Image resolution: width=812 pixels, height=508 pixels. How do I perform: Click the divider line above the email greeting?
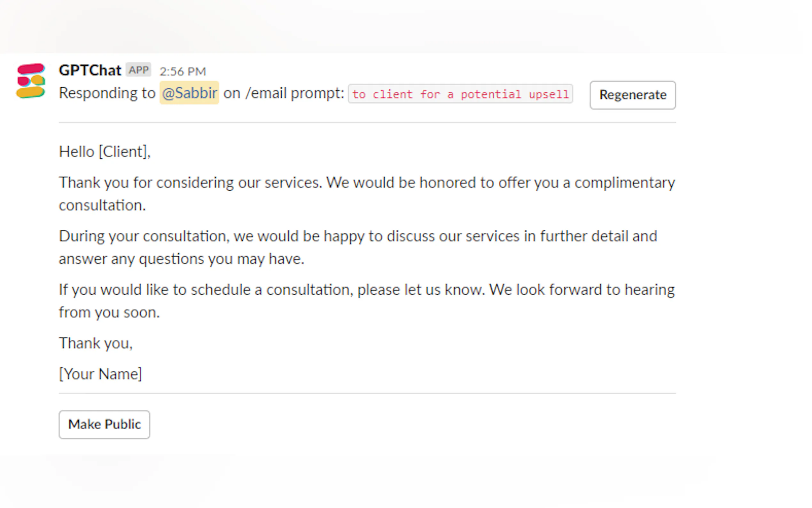click(x=367, y=123)
